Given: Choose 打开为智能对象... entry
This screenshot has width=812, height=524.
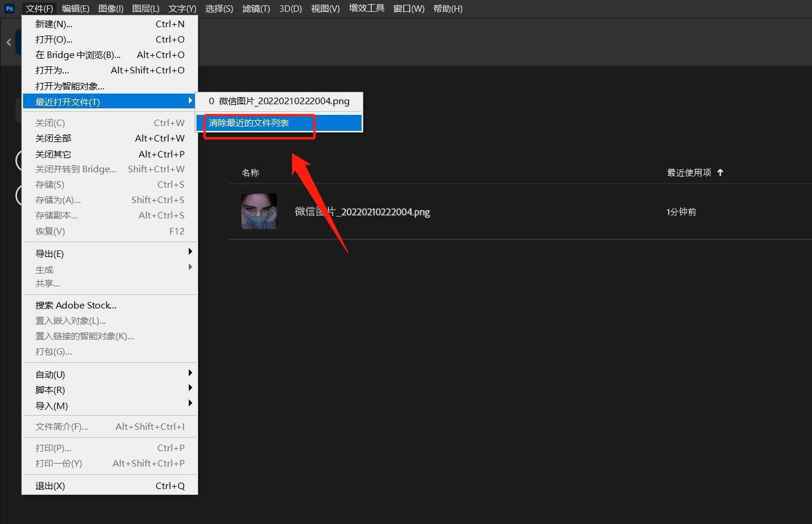Looking at the screenshot, I should [x=110, y=86].
